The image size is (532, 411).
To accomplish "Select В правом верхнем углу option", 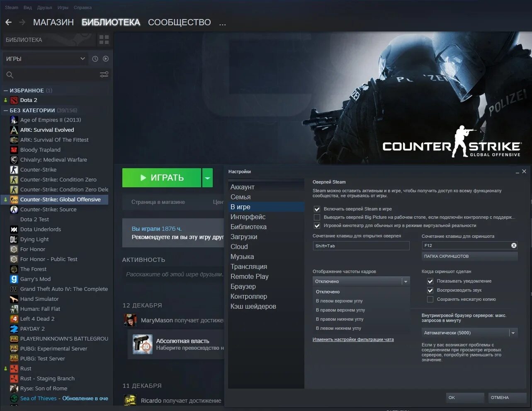I will click(x=340, y=310).
